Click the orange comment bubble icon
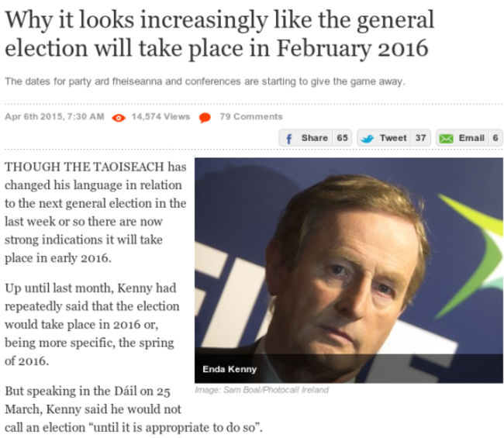 (x=205, y=118)
